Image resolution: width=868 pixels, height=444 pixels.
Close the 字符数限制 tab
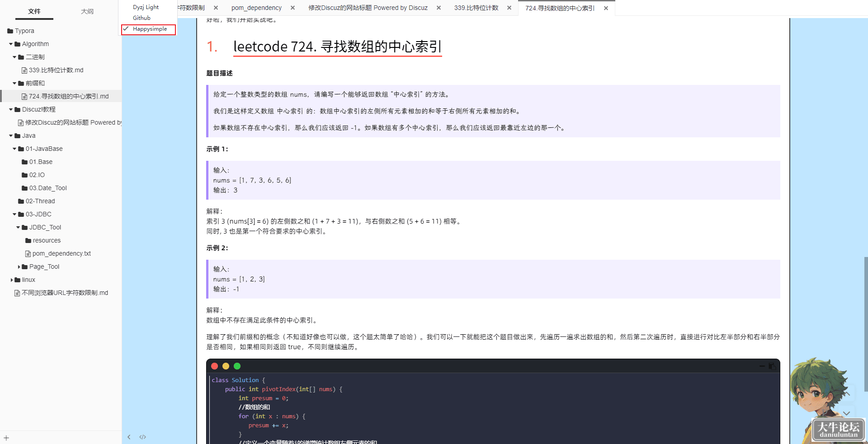pyautogui.click(x=216, y=8)
